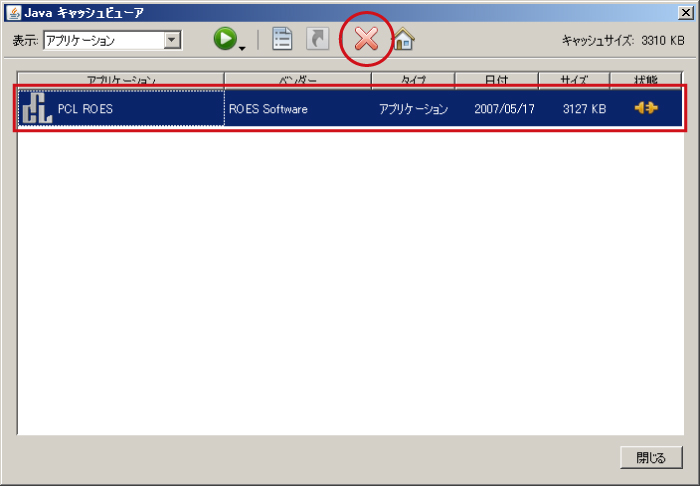
Task: Click the yellow status icon in the row
Action: [646, 108]
